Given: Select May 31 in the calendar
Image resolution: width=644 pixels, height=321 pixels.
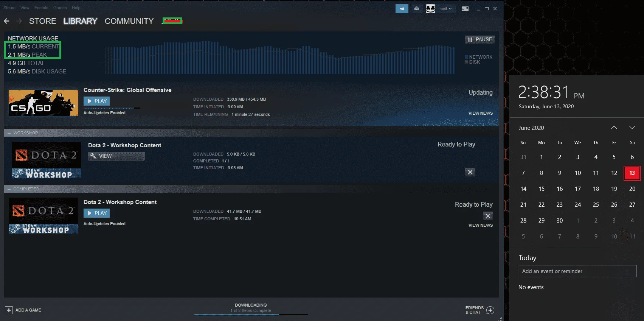Looking at the screenshot, I should [523, 157].
